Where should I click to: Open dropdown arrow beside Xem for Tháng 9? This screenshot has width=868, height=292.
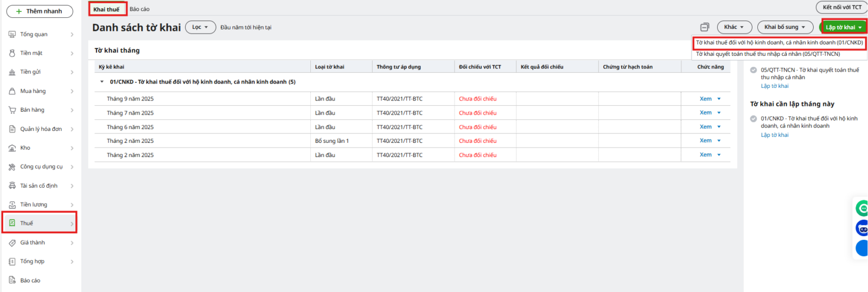coord(719,99)
